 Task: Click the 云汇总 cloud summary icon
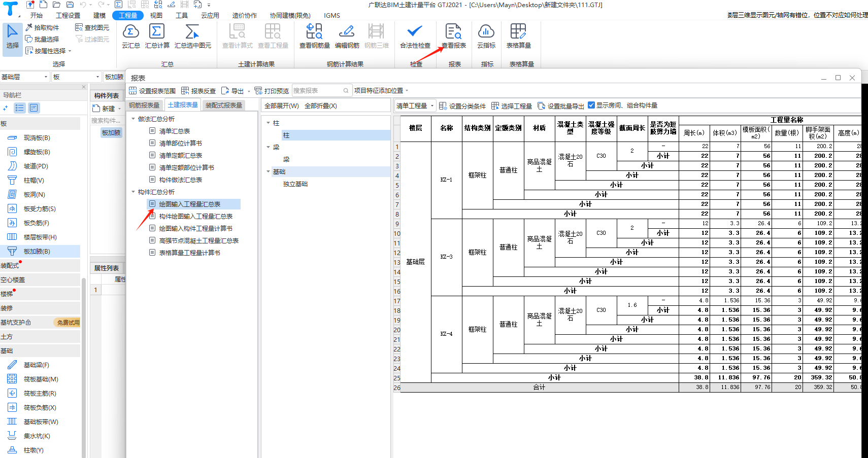[131, 31]
